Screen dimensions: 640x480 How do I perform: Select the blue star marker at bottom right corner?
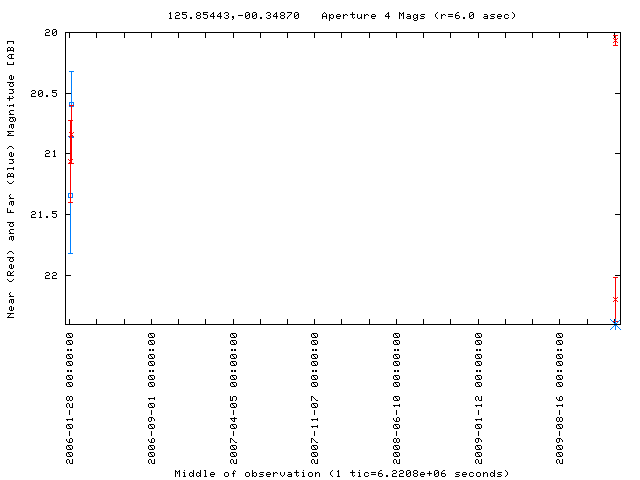click(615, 324)
